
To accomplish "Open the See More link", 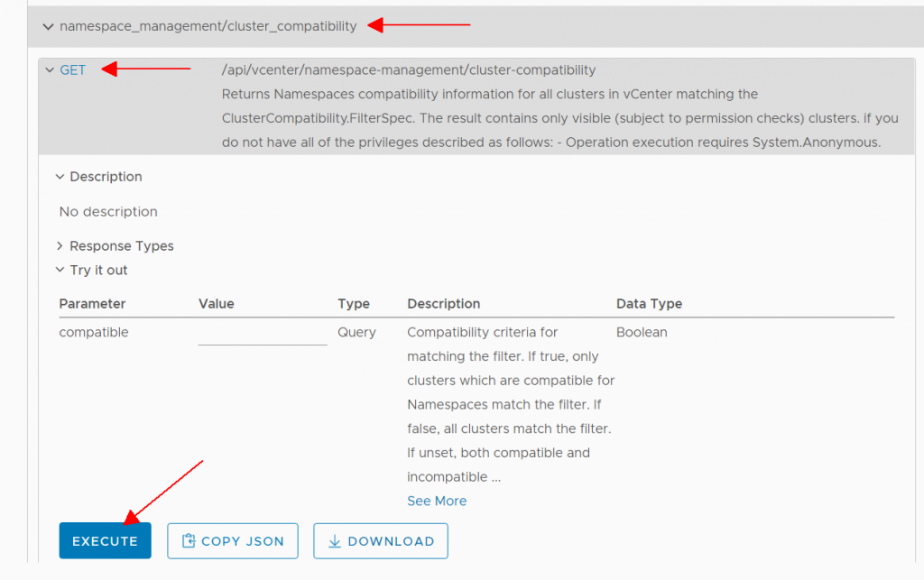I will [x=437, y=501].
